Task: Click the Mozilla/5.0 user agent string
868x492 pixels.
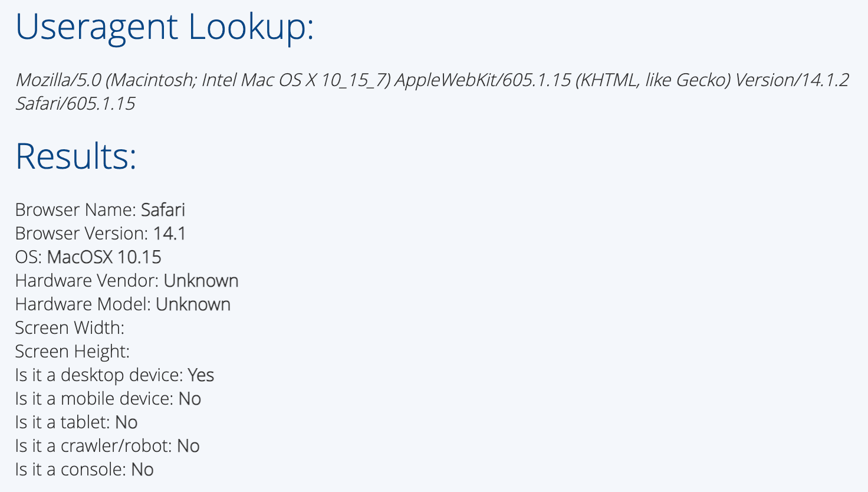Action: point(432,80)
